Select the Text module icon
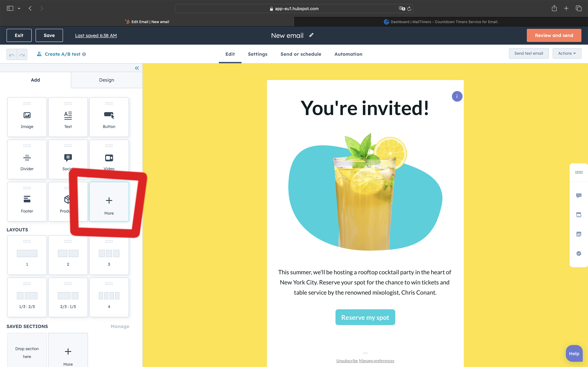 pos(68,116)
